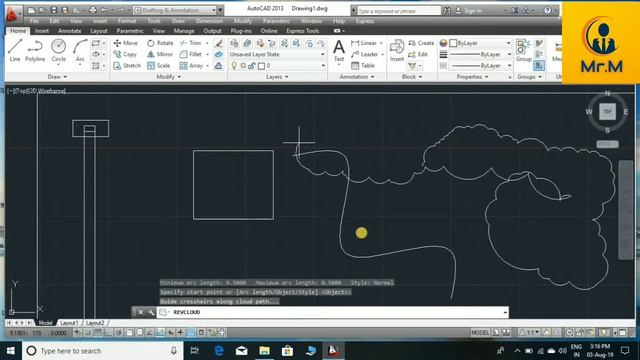This screenshot has height=360, width=640.
Task: Click the ViewCube TOP face
Action: click(607, 111)
